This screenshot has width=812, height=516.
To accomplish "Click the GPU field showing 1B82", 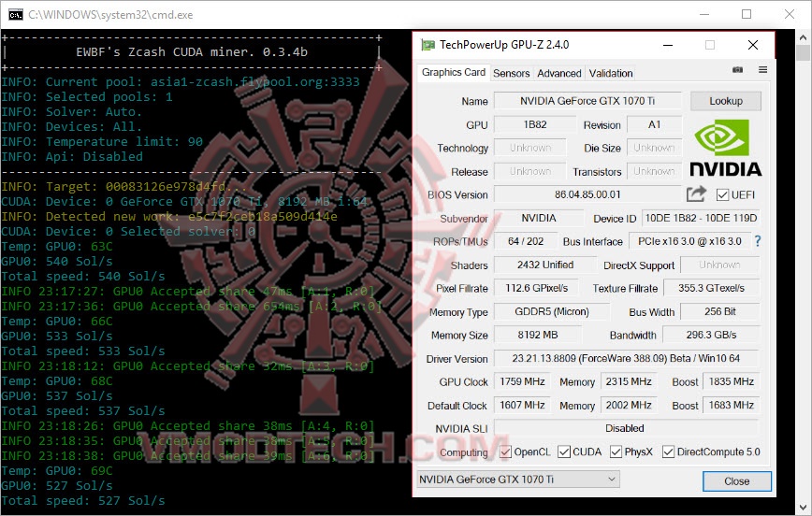I will [535, 124].
